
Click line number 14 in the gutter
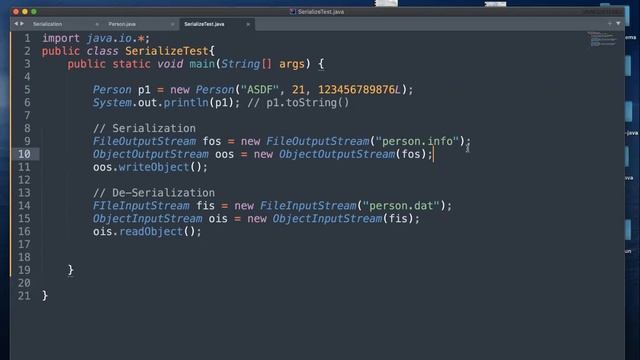click(24, 205)
